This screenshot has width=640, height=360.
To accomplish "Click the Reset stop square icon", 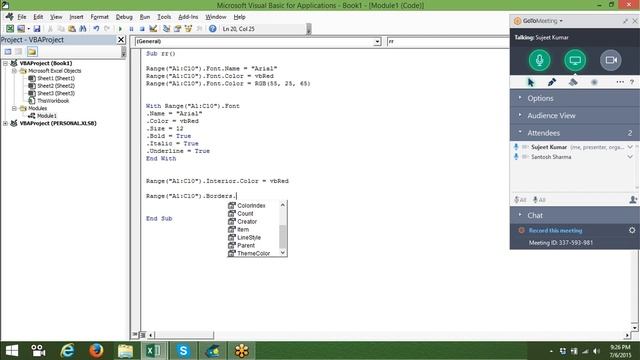I will point(142,29).
